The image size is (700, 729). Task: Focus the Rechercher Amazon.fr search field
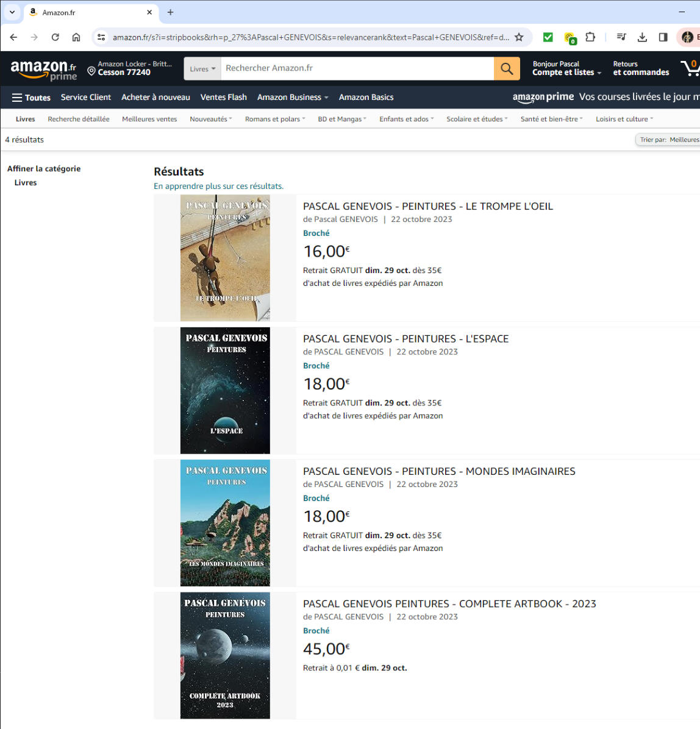[x=357, y=68]
